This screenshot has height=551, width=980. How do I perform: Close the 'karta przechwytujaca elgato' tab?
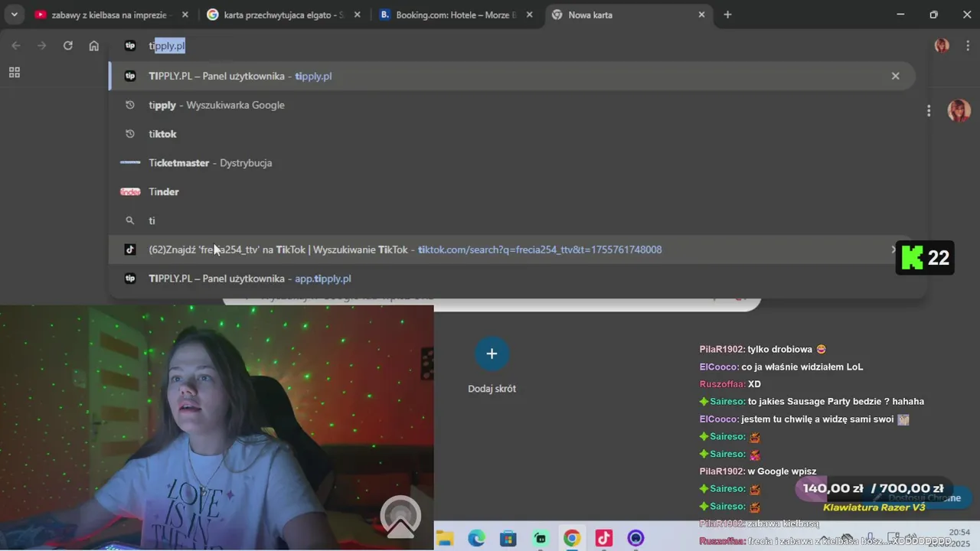tap(357, 15)
